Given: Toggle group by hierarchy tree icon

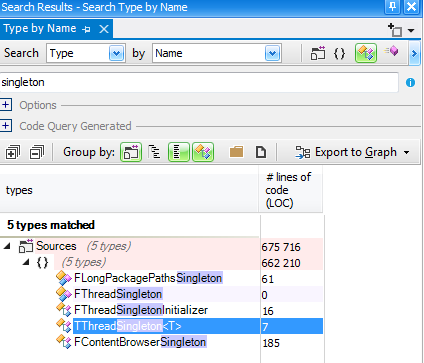Looking at the screenshot, I should 154,152.
